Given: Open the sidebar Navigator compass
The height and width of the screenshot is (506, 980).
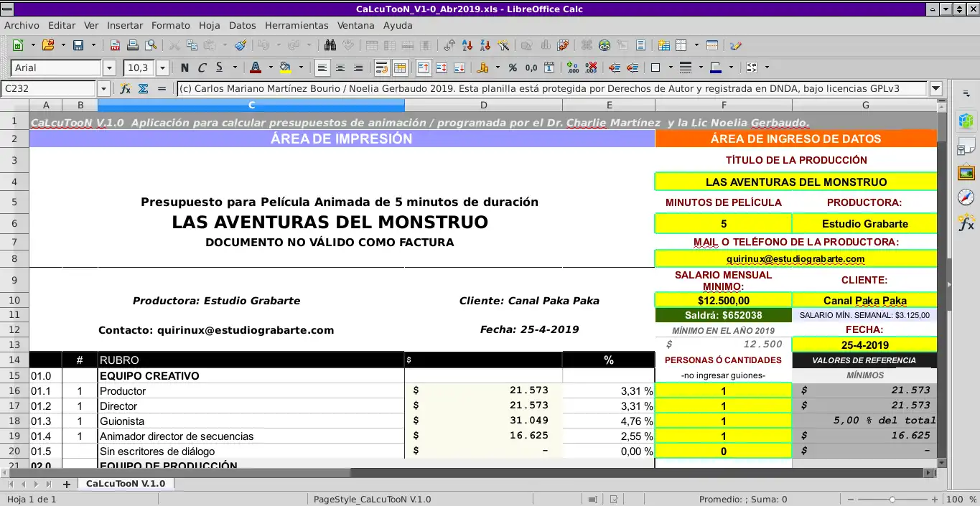Looking at the screenshot, I should (x=966, y=197).
